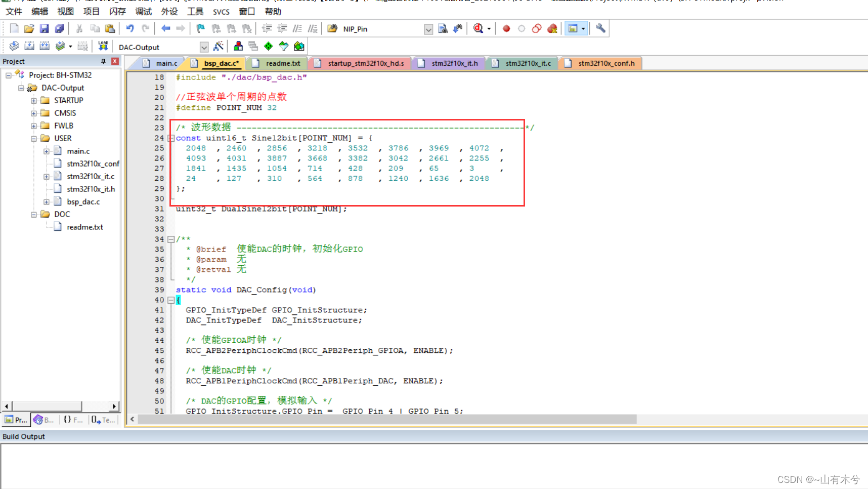Collapse the USER group
This screenshot has height=489, width=868.
[34, 138]
